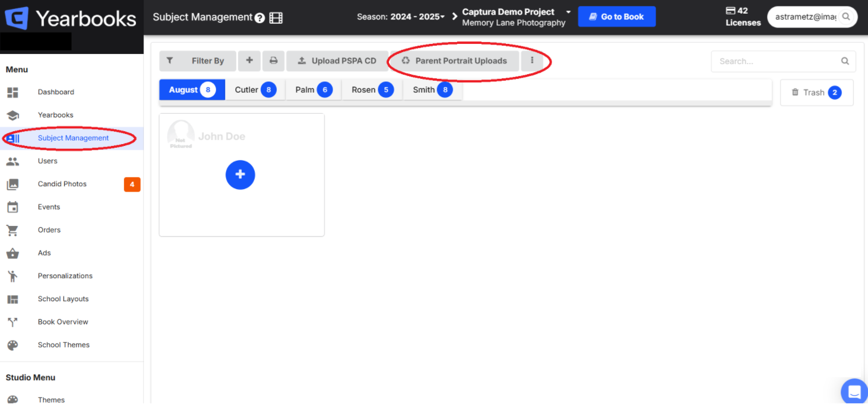
Task: Click the John Doe name text
Action: (221, 136)
